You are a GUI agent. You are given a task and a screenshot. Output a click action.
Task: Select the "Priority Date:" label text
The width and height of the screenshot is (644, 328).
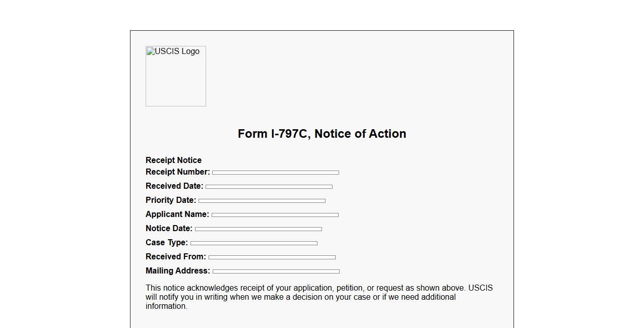click(x=171, y=200)
